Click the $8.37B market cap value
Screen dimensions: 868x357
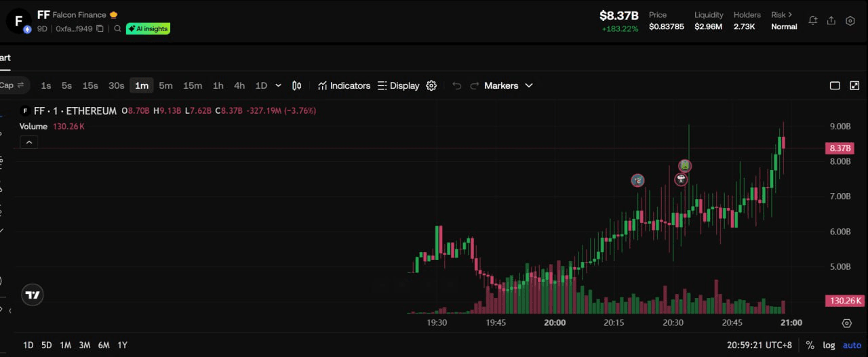(618, 16)
